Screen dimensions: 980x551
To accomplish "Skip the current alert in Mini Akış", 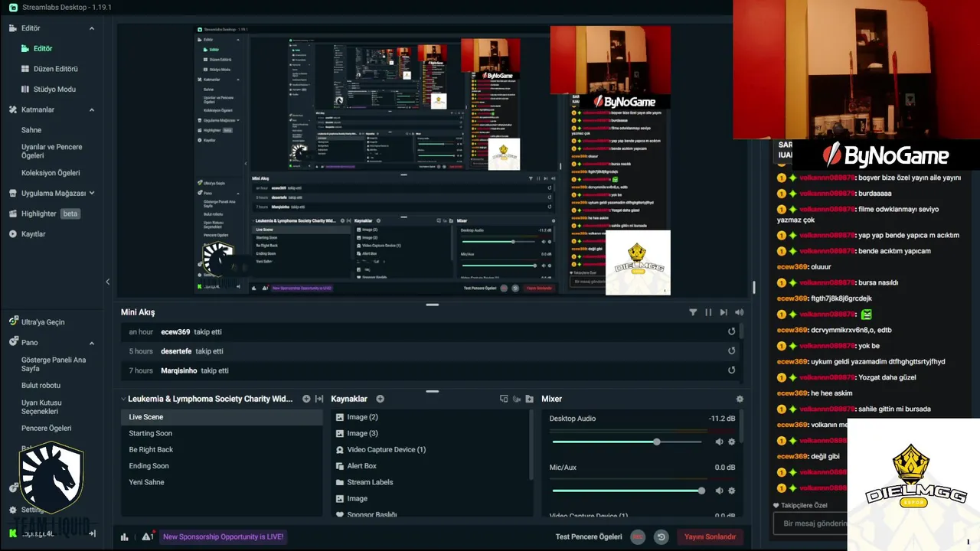I will 724,312.
